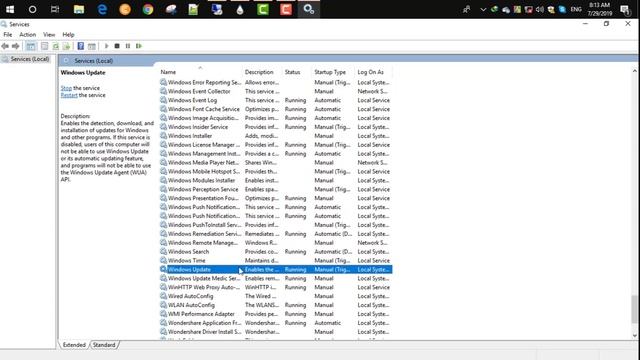Viewport: 640px width, 360px height.
Task: Click the Stop the service link
Action: [x=66, y=88]
